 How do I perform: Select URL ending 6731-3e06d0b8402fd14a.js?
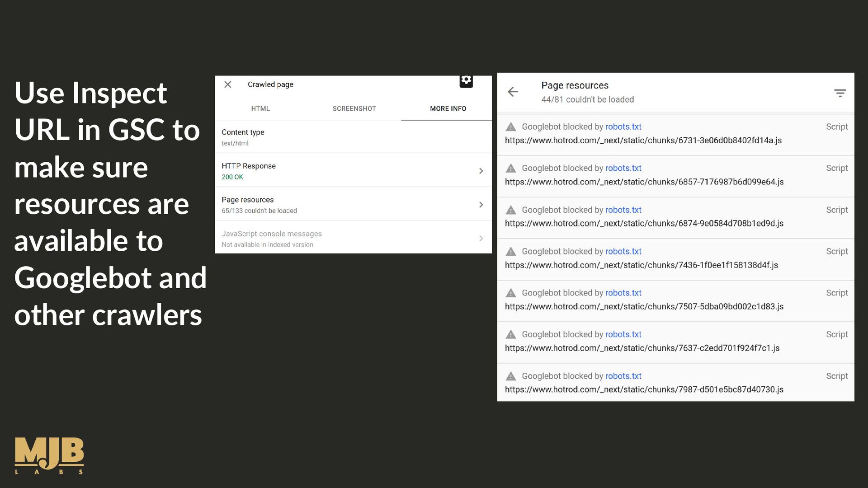pyautogui.click(x=643, y=141)
